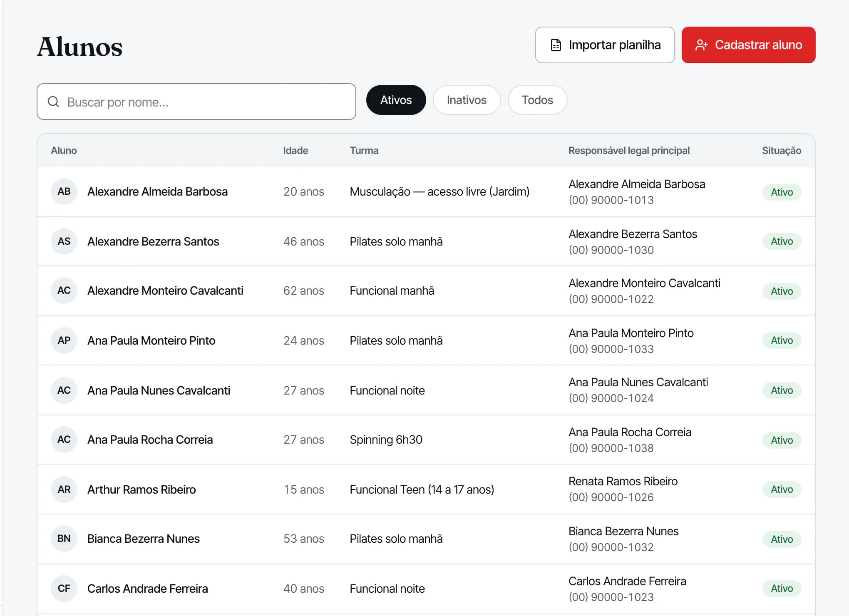Click the BN avatar of Bianca Bezerra Nunes
The width and height of the screenshot is (849, 616).
pyautogui.click(x=64, y=539)
